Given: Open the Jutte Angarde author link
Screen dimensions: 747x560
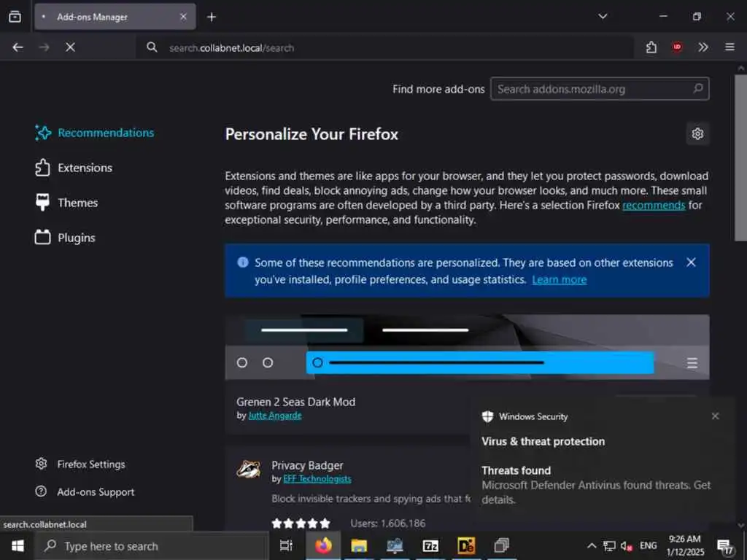Looking at the screenshot, I should (275, 416).
